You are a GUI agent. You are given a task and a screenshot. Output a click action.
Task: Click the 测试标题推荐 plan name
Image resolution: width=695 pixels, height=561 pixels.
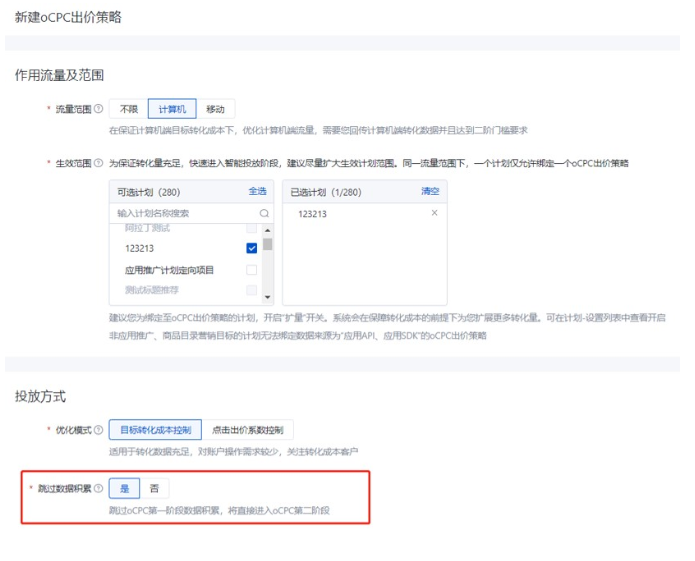coord(152,290)
